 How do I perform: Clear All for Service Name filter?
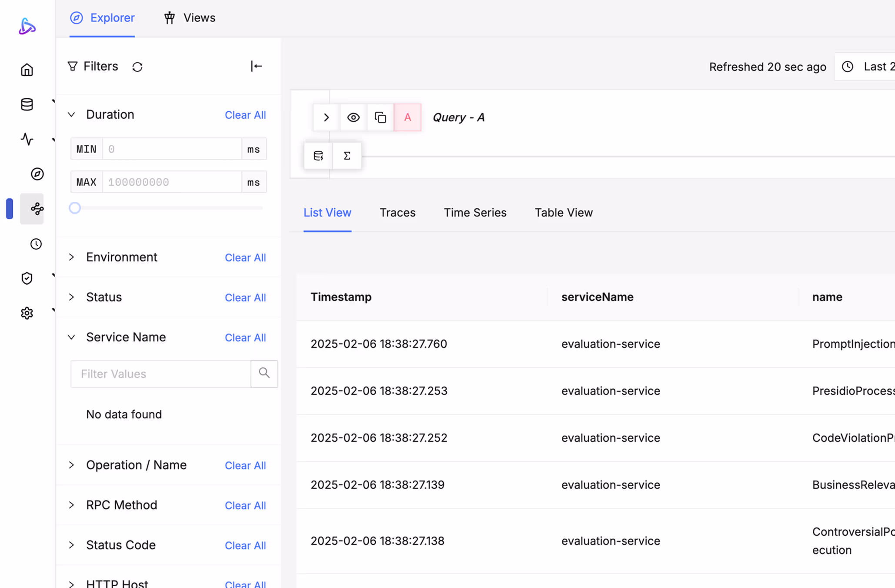pyautogui.click(x=245, y=338)
